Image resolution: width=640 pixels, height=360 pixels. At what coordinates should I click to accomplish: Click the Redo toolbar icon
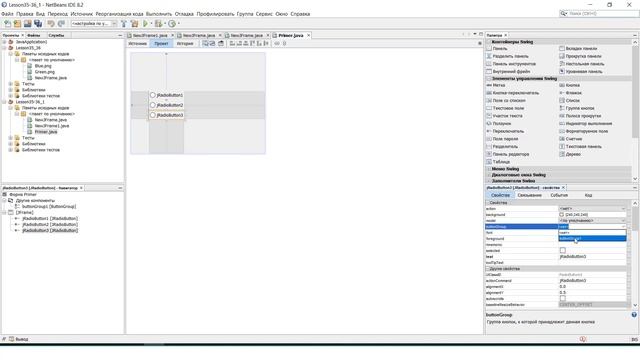tap(61, 24)
